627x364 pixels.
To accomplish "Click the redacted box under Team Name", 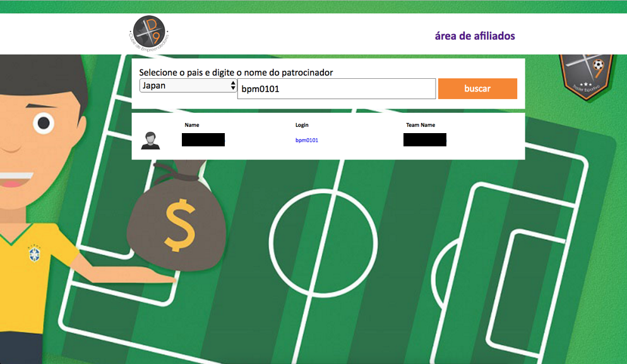I will (425, 140).
